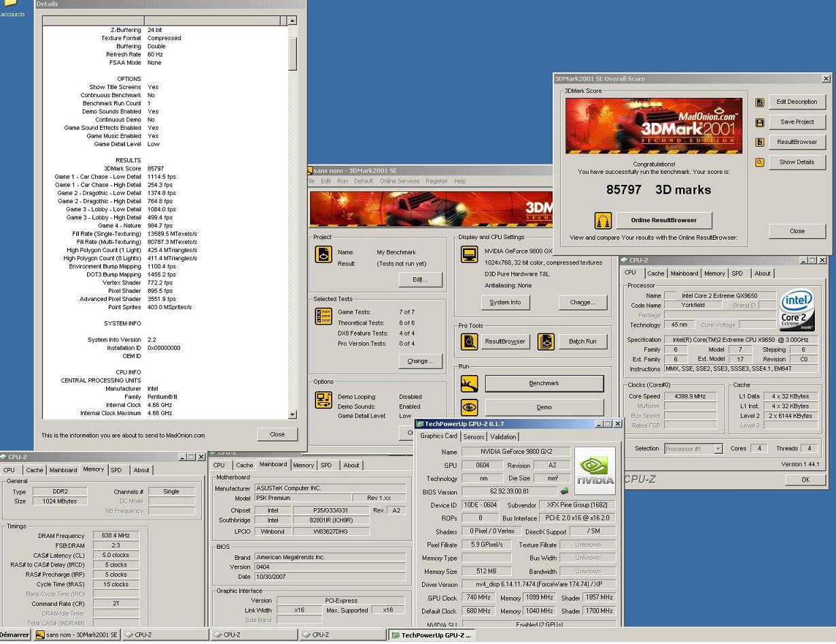Click the Selected Tests checklist icon
The image size is (836, 644).
[x=324, y=316]
